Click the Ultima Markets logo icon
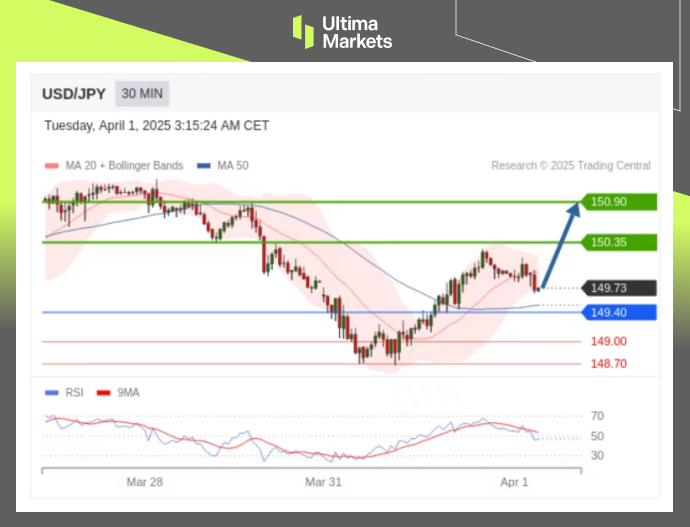 click(x=303, y=31)
